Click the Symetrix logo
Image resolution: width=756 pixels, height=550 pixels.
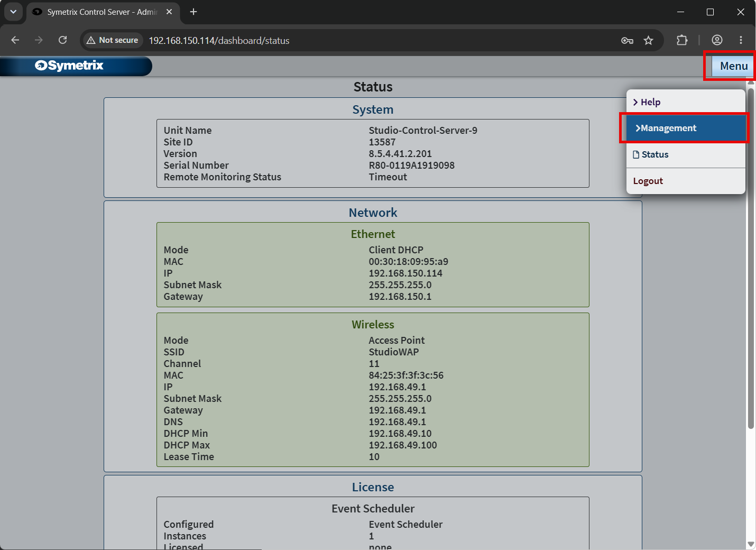click(x=69, y=66)
